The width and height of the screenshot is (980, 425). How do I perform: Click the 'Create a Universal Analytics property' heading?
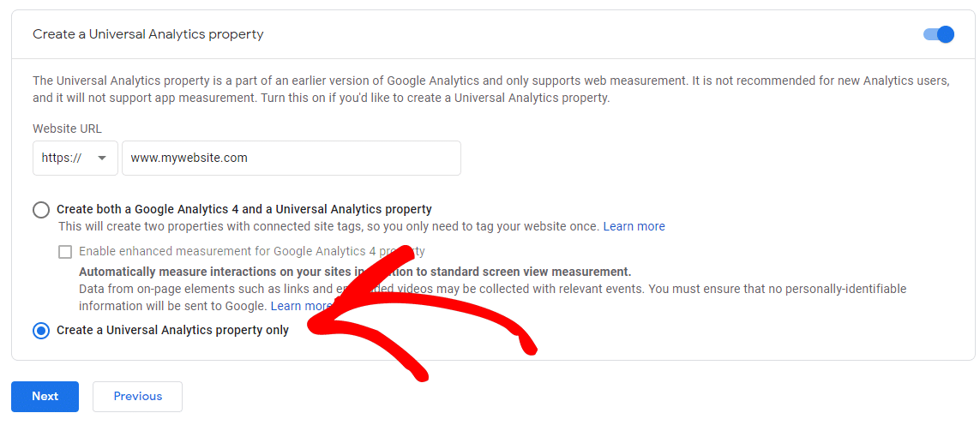(148, 34)
